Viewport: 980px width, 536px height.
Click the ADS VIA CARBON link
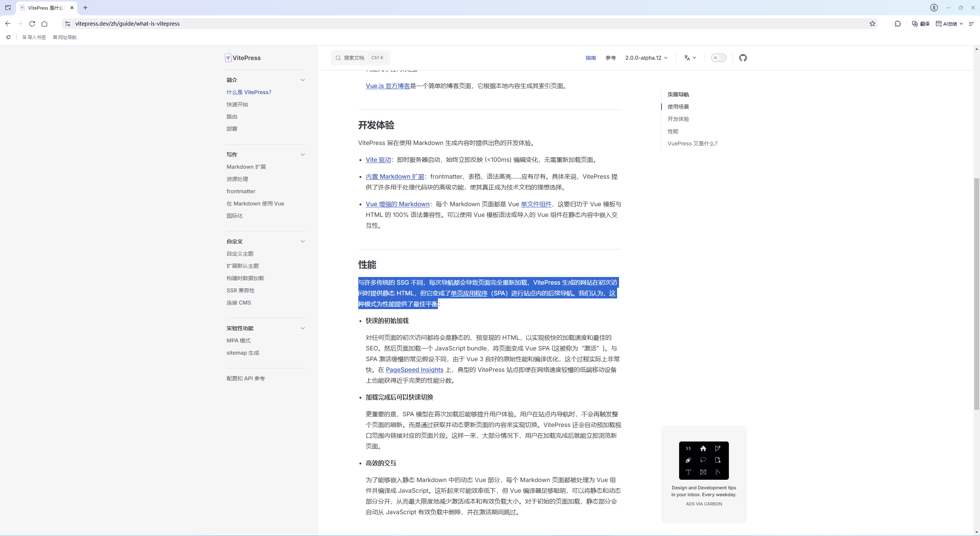704,504
